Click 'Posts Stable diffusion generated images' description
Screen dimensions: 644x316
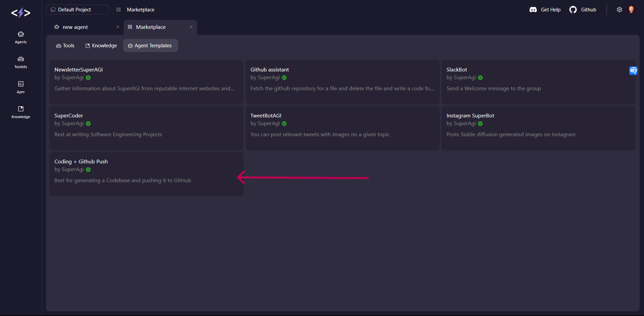(x=511, y=135)
